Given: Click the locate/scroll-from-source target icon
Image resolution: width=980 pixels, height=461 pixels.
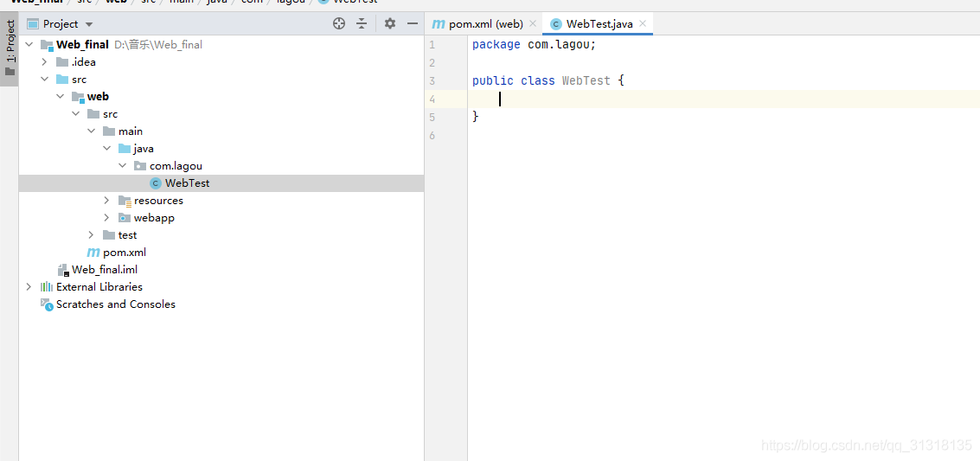Looking at the screenshot, I should coord(339,24).
